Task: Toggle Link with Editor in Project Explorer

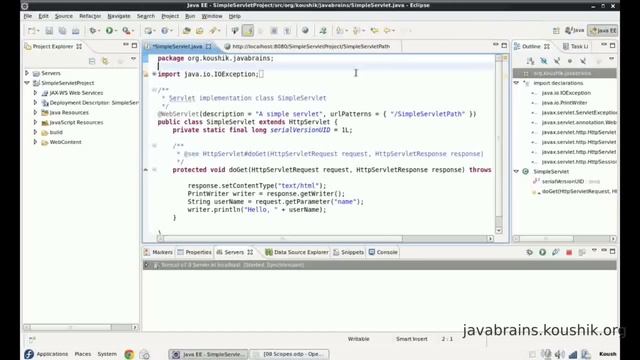Action: 105,61
